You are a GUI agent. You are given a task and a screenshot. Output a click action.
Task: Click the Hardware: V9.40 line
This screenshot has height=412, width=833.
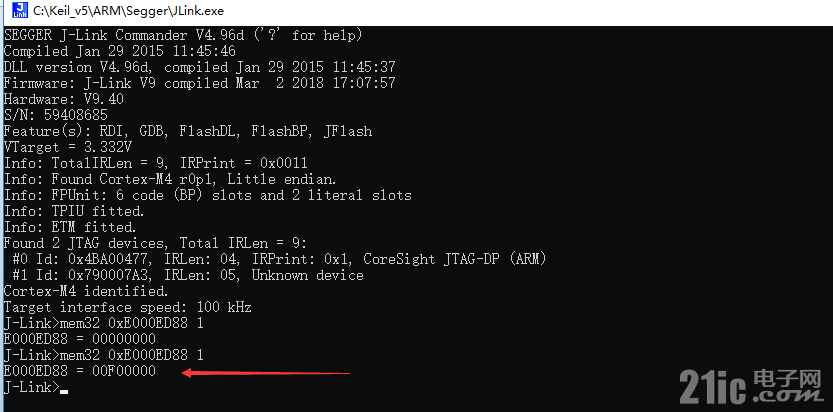pyautogui.click(x=64, y=99)
